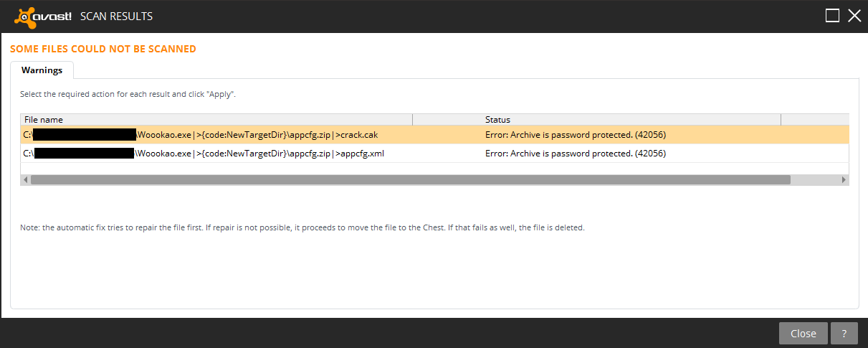The height and width of the screenshot is (348, 868).
Task: Sort results by File name column
Action: point(215,119)
